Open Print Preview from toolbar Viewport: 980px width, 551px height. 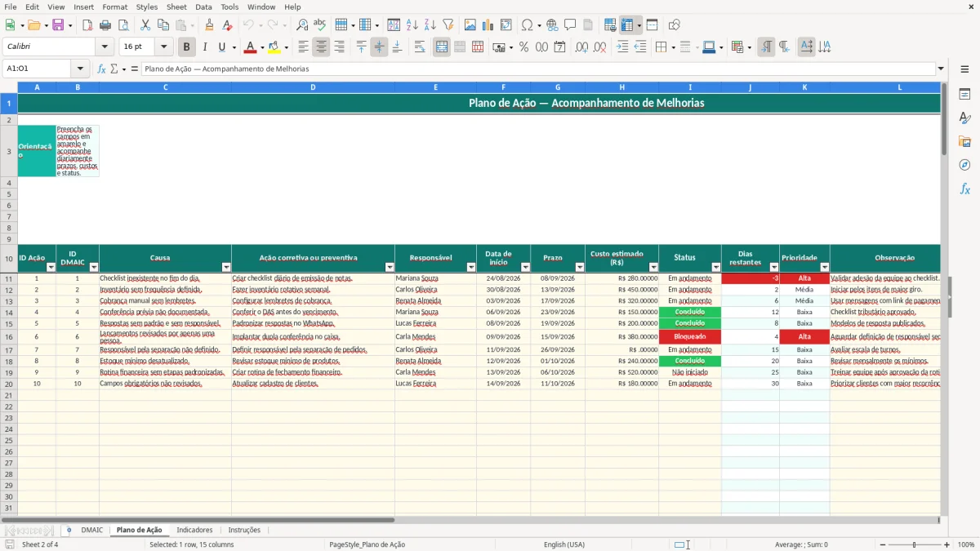pos(122,25)
